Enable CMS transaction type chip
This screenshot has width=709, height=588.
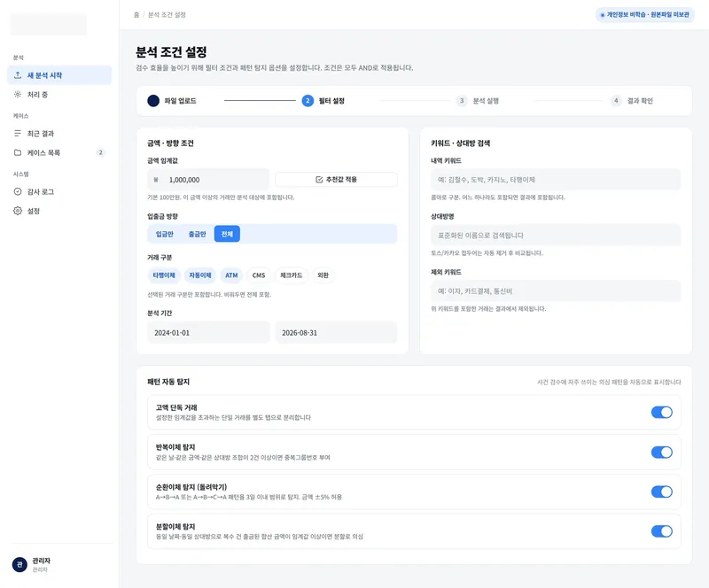pyautogui.click(x=259, y=275)
